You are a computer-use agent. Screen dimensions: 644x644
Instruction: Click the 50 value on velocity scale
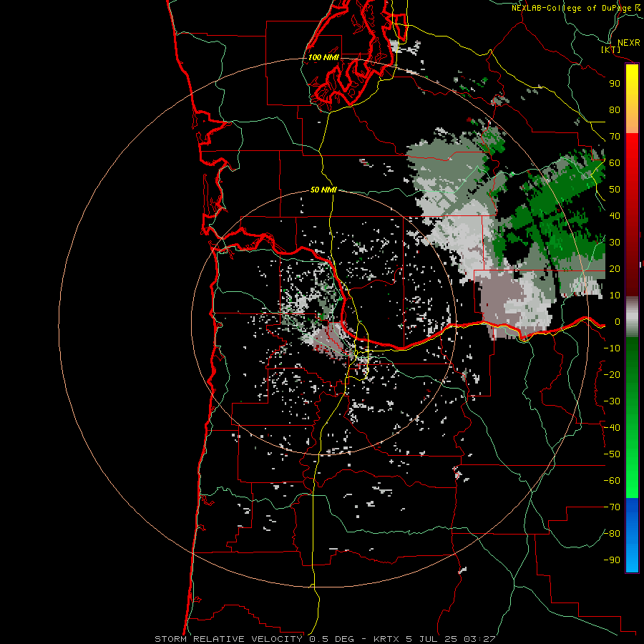(x=615, y=190)
